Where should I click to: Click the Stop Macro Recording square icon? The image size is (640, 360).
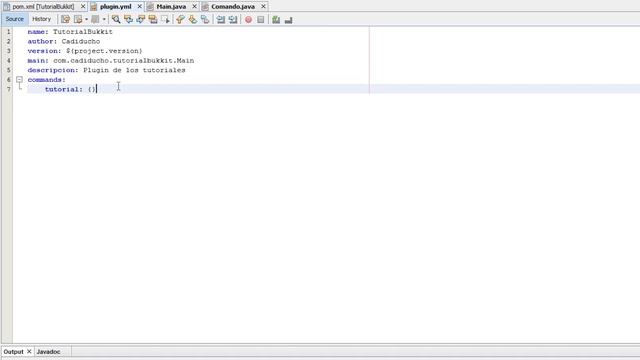tap(260, 19)
